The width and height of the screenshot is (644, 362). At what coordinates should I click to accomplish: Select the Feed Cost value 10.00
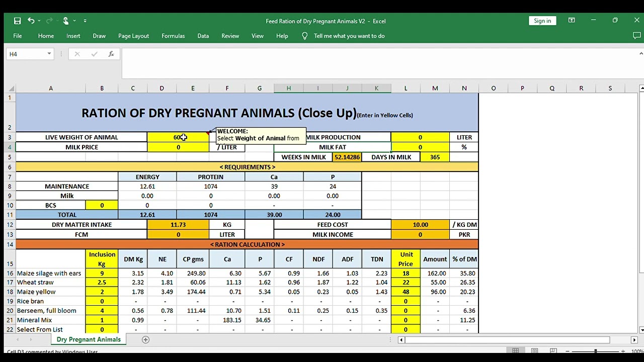coord(420,225)
